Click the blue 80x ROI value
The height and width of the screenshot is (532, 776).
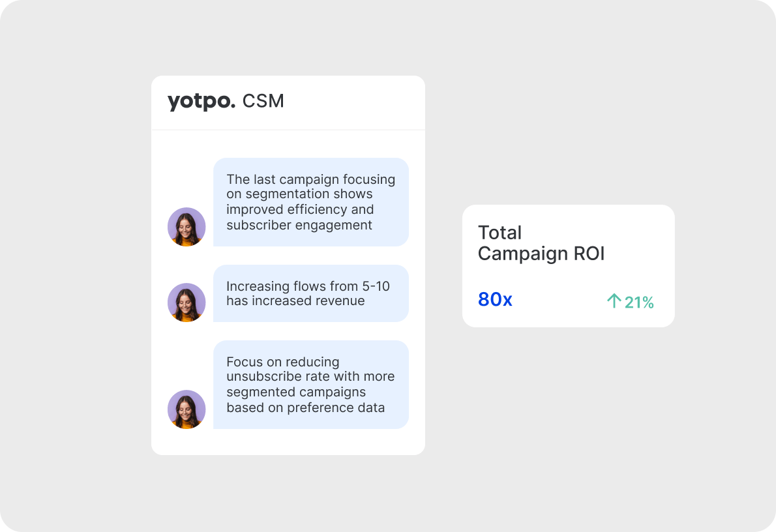(x=495, y=299)
